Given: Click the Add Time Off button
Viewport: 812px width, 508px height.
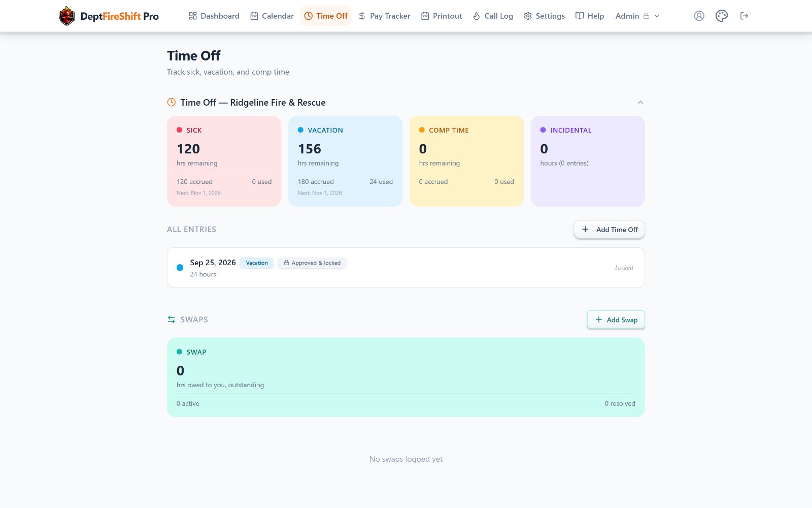Looking at the screenshot, I should (x=610, y=230).
